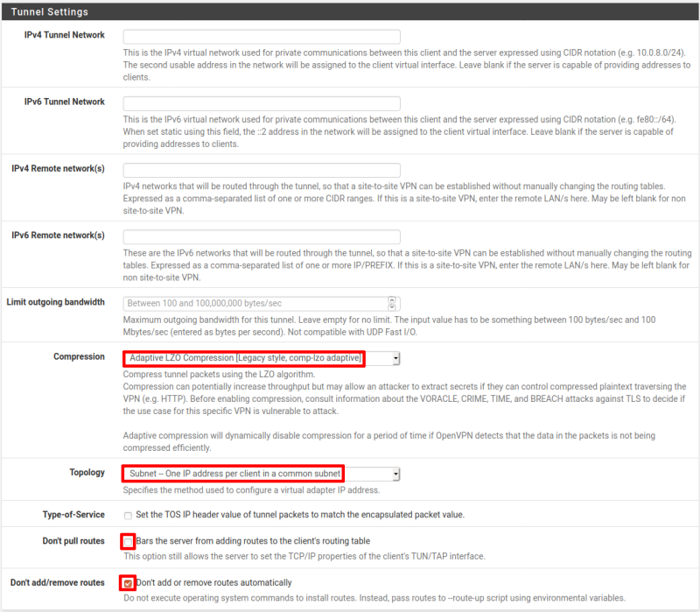700x612 pixels.
Task: Click the Limit outgoing bandwidth field
Action: (x=262, y=303)
